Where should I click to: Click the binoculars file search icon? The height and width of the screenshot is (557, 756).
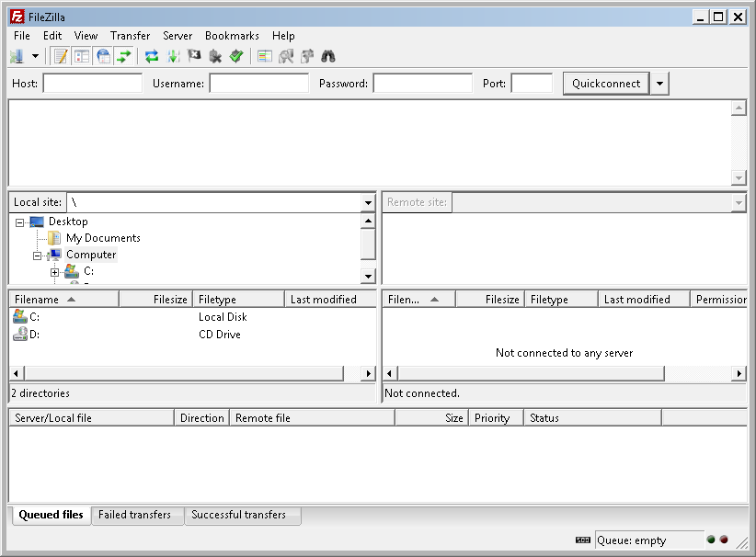tap(328, 56)
